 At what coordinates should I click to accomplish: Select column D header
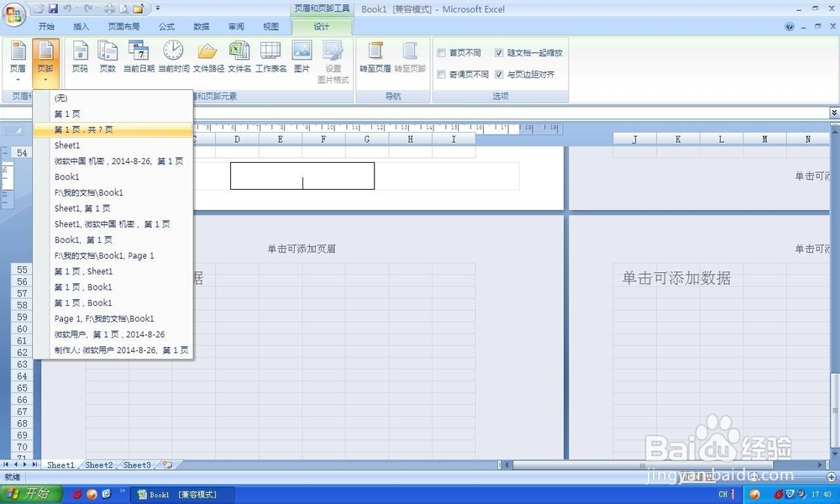pos(238,139)
